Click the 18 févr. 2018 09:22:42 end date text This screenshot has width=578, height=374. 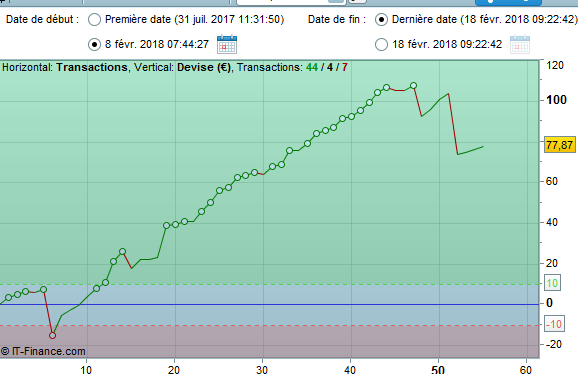(x=447, y=44)
